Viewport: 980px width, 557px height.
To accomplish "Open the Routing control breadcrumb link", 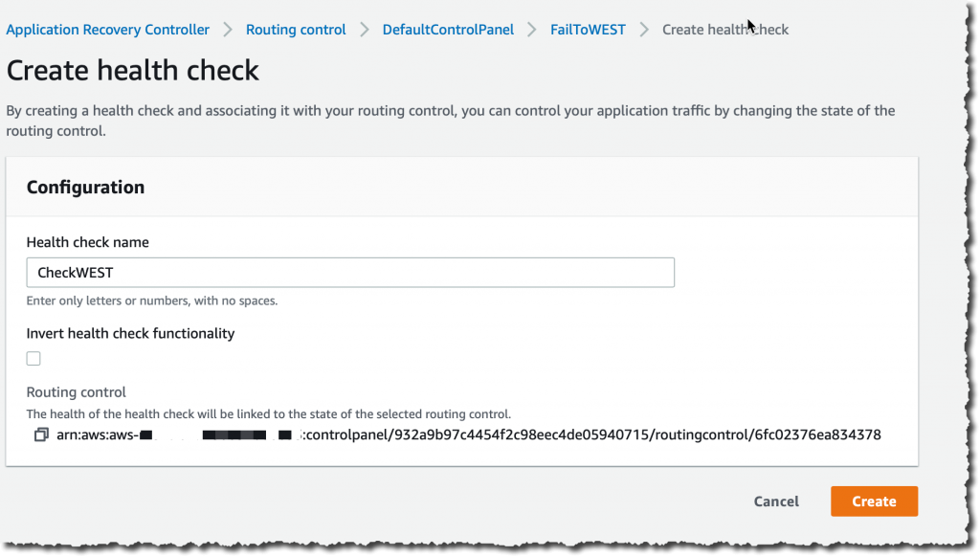I will tap(295, 30).
